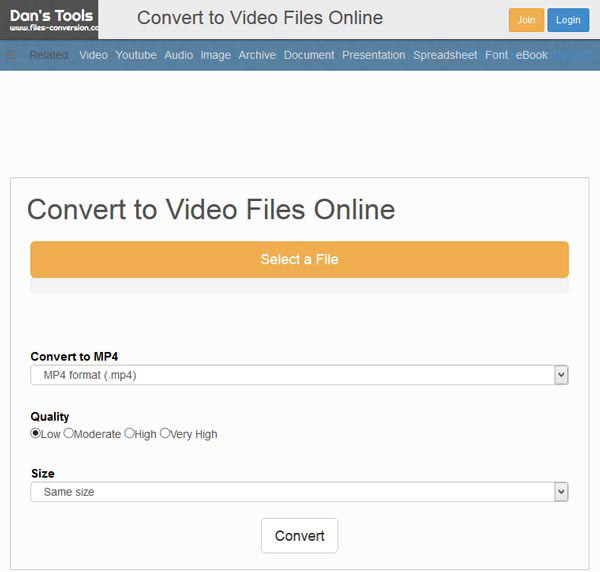Select the Moderate quality option
Screen dimensions: 600x572
(x=68, y=433)
